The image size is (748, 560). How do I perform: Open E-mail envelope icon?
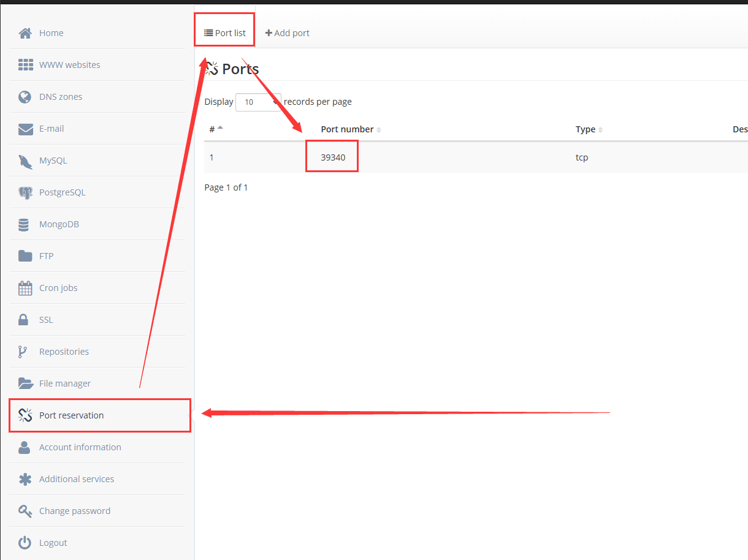pyautogui.click(x=25, y=129)
